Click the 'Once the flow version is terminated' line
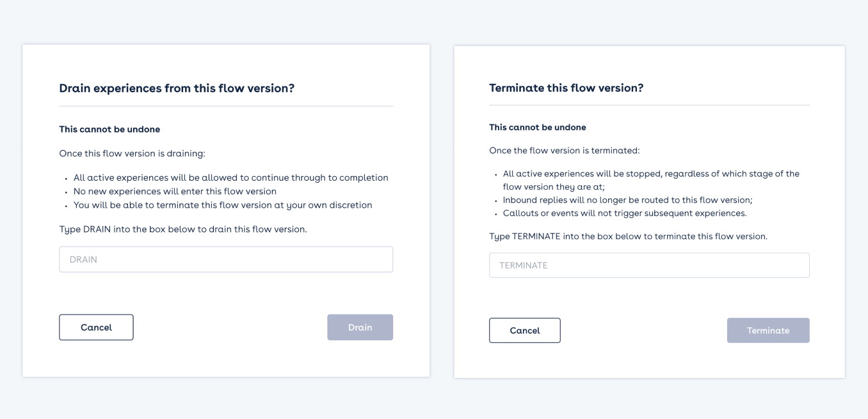The height and width of the screenshot is (419, 868). coord(564,151)
